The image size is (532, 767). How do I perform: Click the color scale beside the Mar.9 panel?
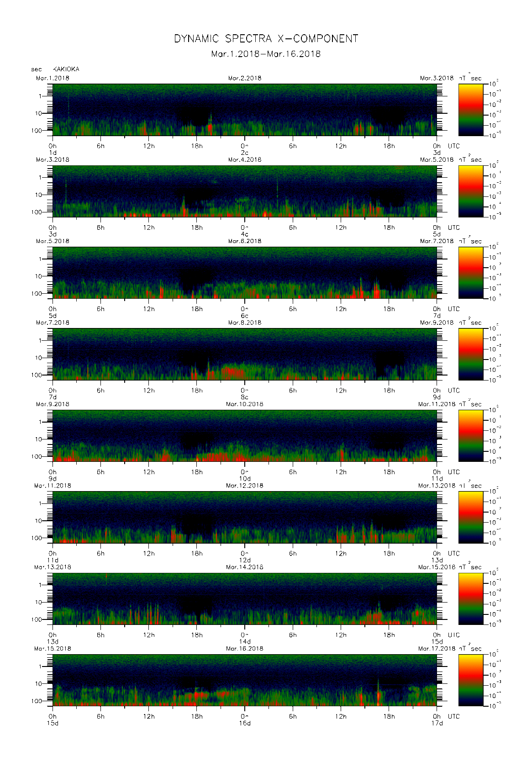(471, 436)
